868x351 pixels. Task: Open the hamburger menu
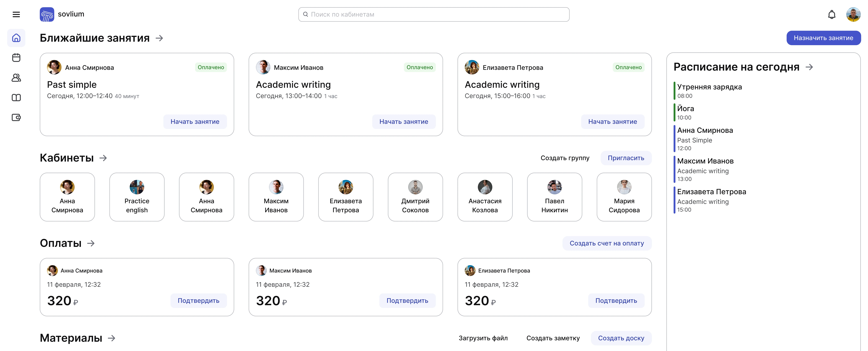click(x=16, y=15)
